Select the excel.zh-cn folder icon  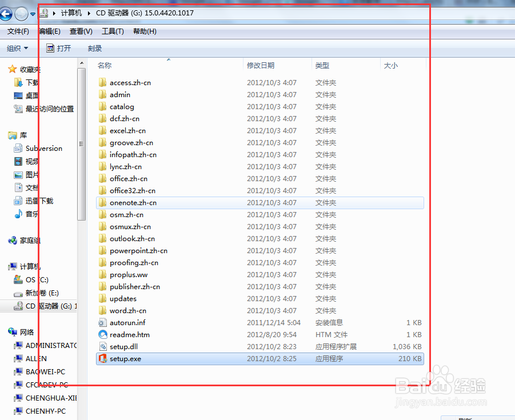pyautogui.click(x=102, y=131)
